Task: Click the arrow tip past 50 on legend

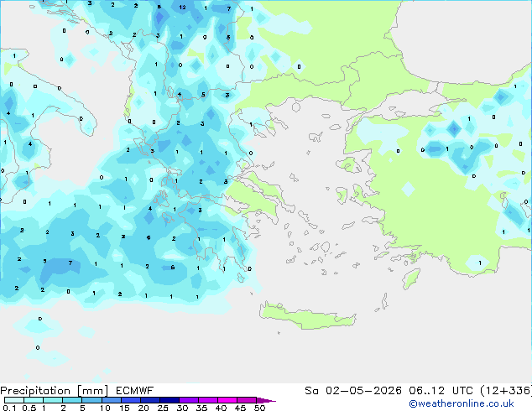Action: pyautogui.click(x=266, y=401)
